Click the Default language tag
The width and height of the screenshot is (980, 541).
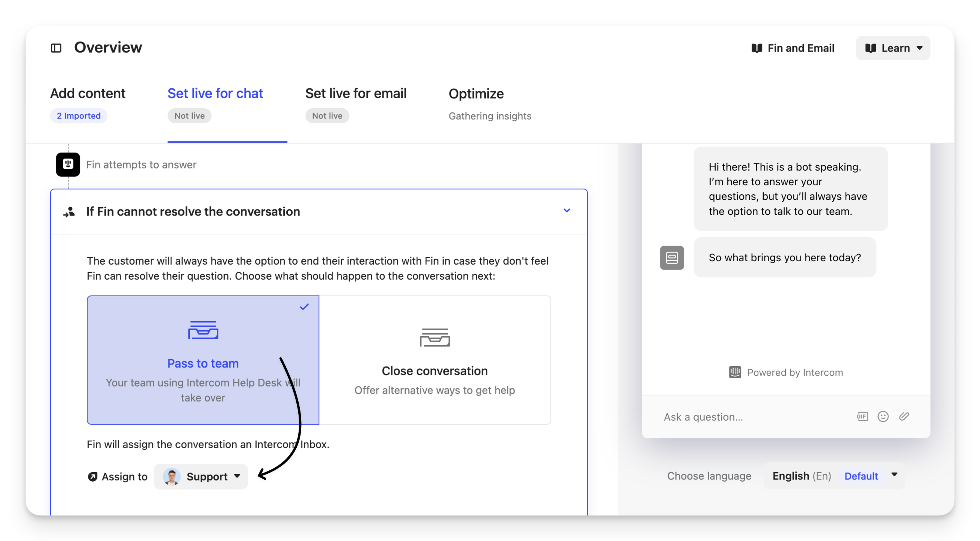[x=861, y=476]
